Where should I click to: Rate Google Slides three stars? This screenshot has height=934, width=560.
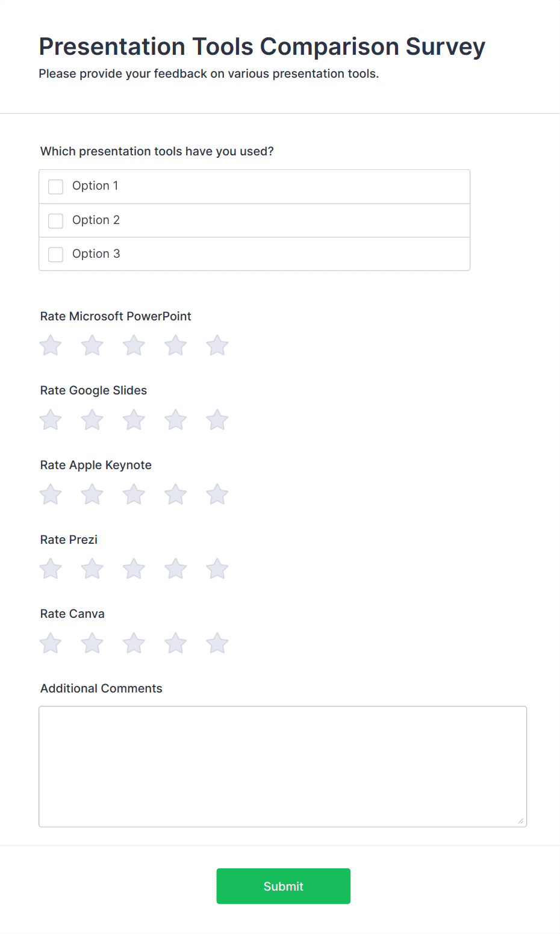[x=134, y=420]
